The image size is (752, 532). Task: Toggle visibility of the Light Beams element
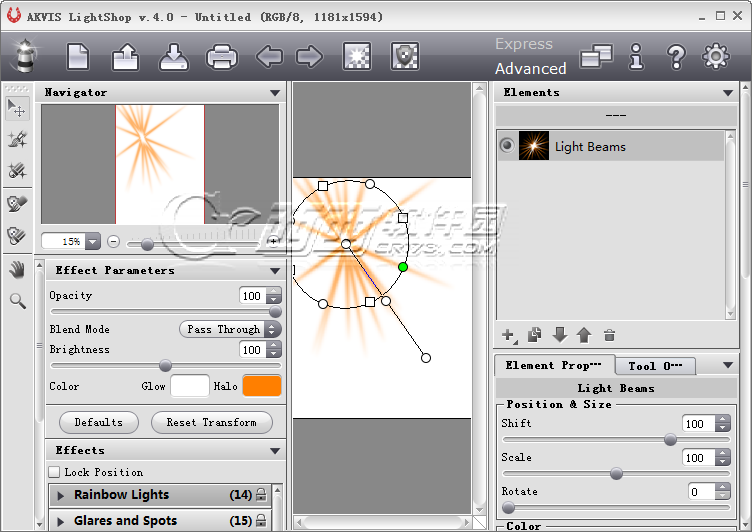pyautogui.click(x=507, y=145)
